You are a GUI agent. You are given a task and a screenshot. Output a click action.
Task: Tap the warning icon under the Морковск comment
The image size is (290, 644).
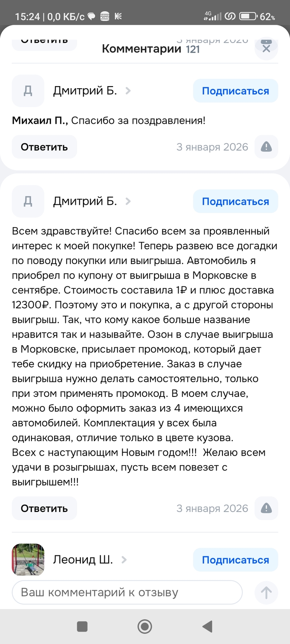tap(266, 508)
